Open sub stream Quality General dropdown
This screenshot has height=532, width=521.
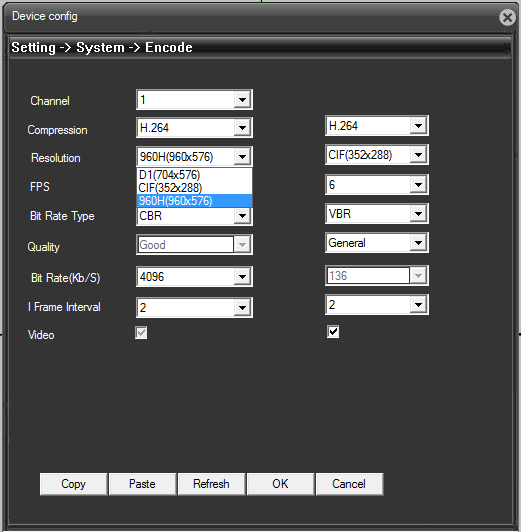tap(377, 243)
